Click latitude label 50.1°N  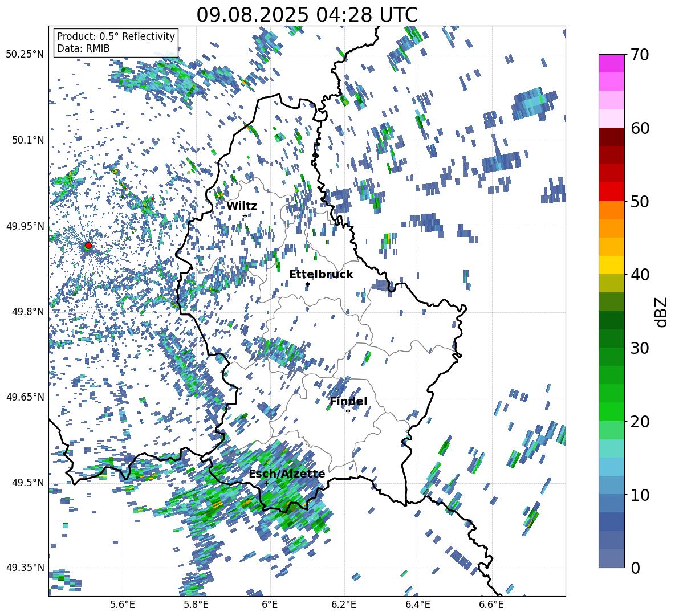point(27,140)
